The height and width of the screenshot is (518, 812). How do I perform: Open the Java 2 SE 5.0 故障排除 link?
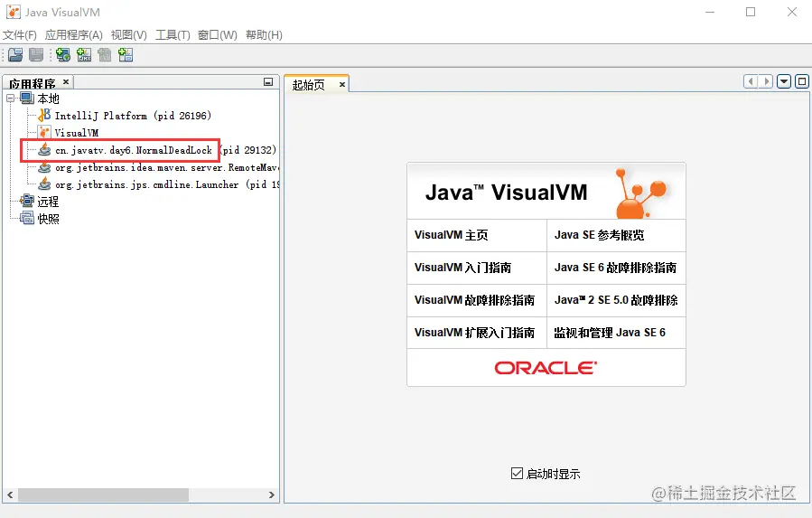click(x=616, y=300)
